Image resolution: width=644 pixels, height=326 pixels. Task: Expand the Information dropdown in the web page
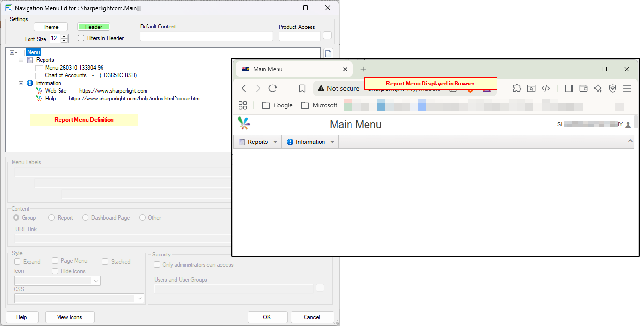tap(332, 142)
